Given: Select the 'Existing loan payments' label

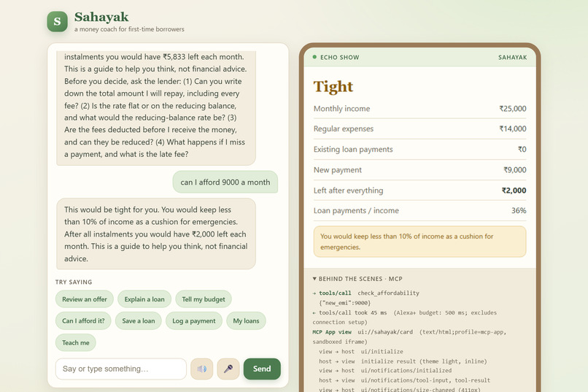Looking at the screenshot, I should 353,150.
